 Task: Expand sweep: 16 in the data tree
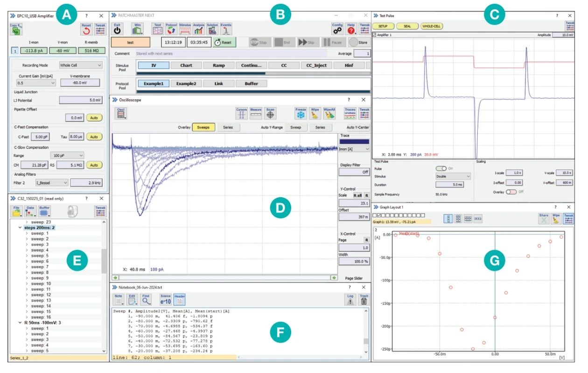click(27, 317)
